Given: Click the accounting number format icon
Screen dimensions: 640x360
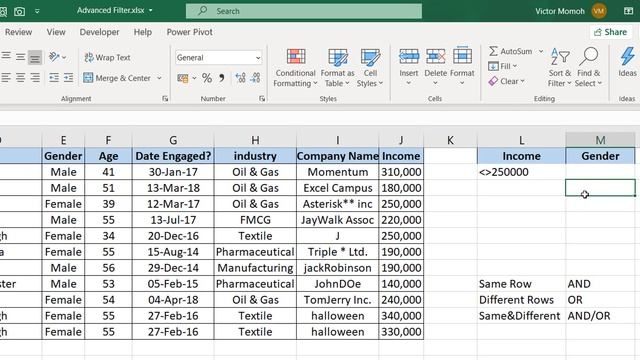Looking at the screenshot, I should coord(183,78).
